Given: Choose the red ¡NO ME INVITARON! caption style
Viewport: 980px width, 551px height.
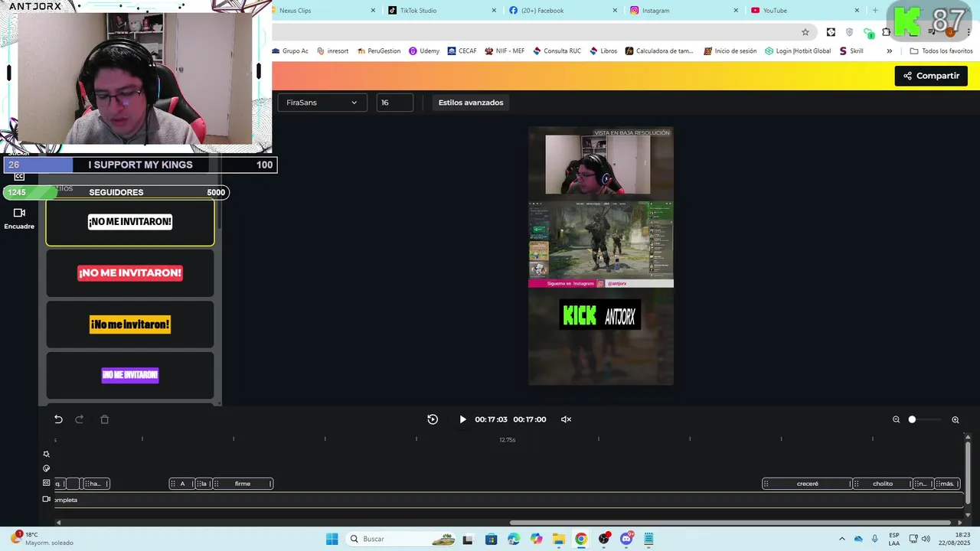Looking at the screenshot, I should tap(130, 273).
